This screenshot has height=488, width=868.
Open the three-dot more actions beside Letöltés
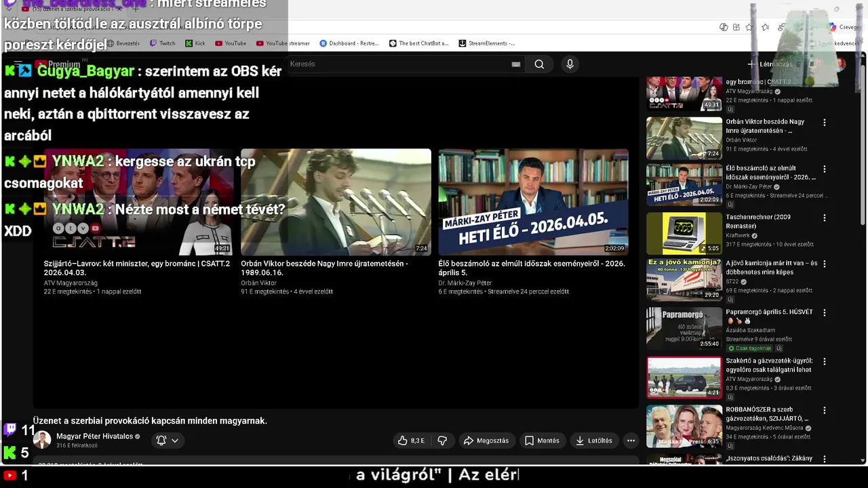[631, 441]
